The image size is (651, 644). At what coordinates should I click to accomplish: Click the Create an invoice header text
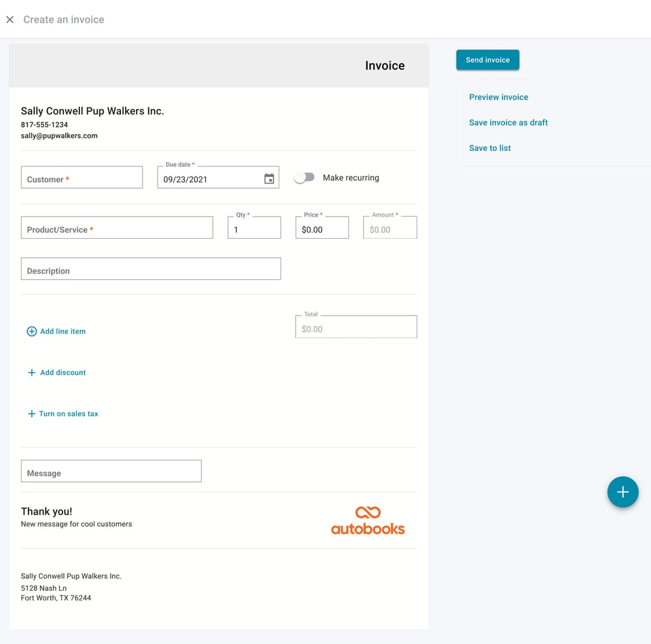(x=63, y=20)
